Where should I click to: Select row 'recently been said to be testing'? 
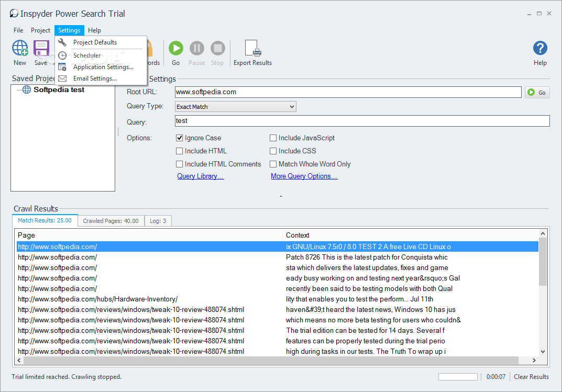(278, 288)
